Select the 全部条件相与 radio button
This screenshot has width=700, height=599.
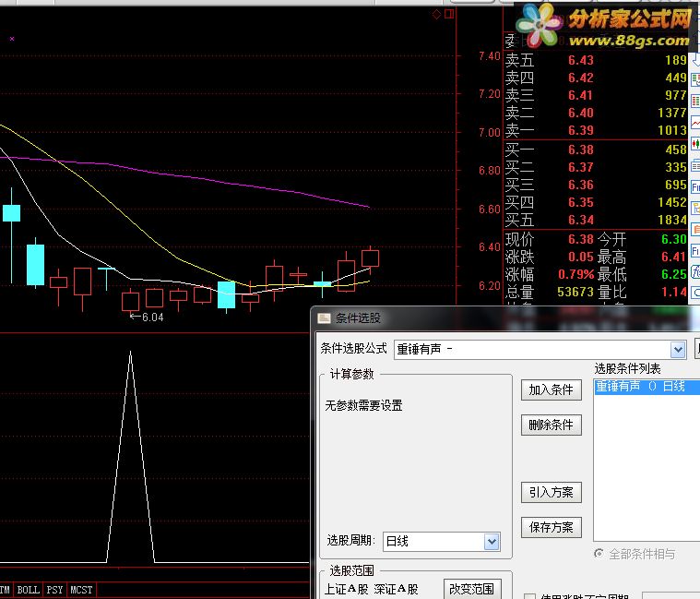[x=599, y=554]
